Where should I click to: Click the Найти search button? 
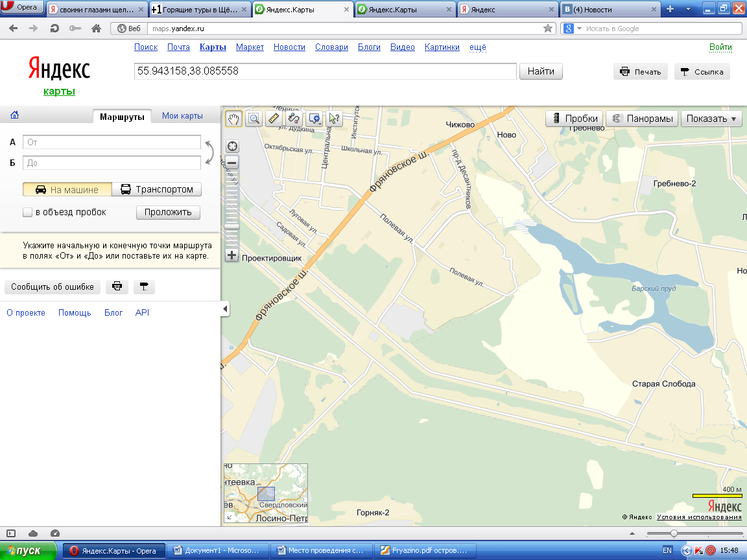(x=541, y=71)
